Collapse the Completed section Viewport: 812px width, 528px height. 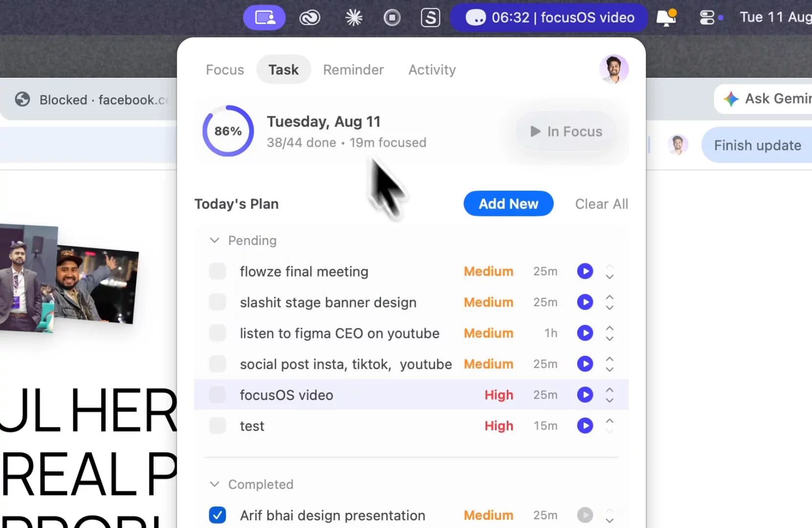[x=214, y=484]
